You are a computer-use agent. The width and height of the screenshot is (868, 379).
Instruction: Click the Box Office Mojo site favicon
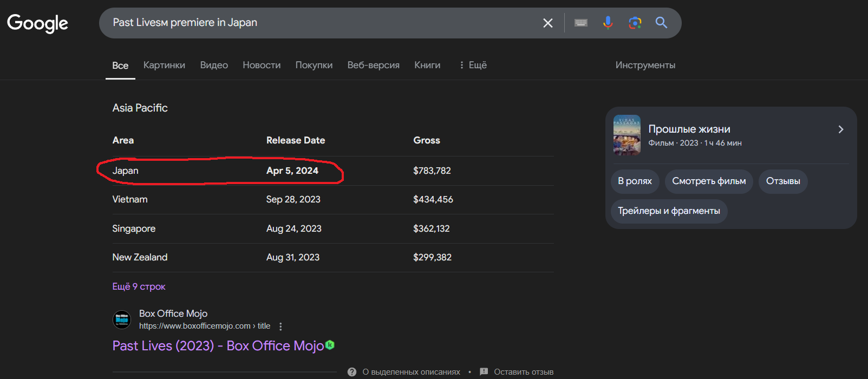pyautogui.click(x=122, y=320)
